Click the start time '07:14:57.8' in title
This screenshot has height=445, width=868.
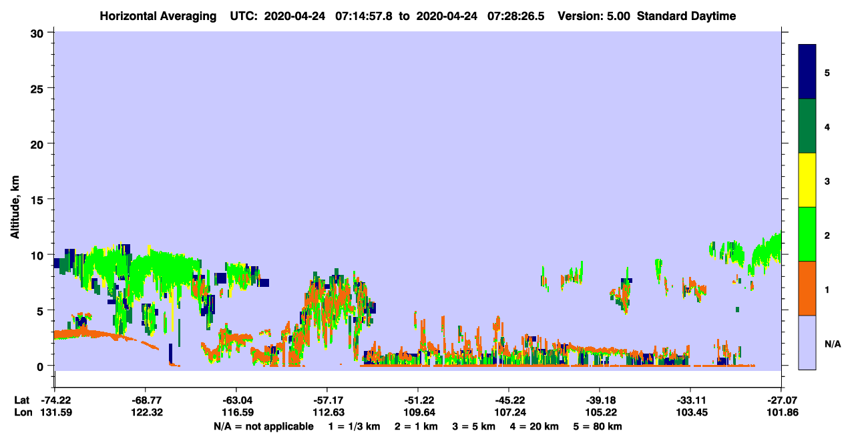pos(364,16)
